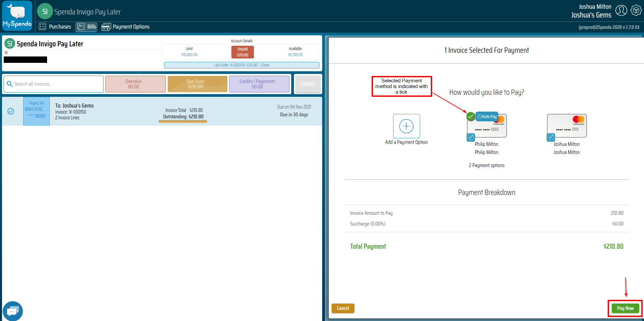Click the '2 Payment options' text
This screenshot has height=321, width=644.
[487, 165]
